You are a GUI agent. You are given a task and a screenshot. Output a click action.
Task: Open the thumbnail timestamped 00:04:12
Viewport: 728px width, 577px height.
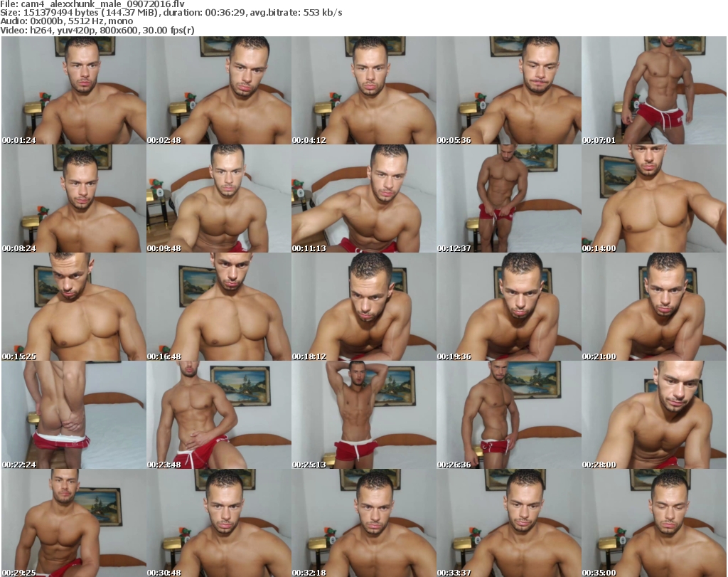point(363,90)
